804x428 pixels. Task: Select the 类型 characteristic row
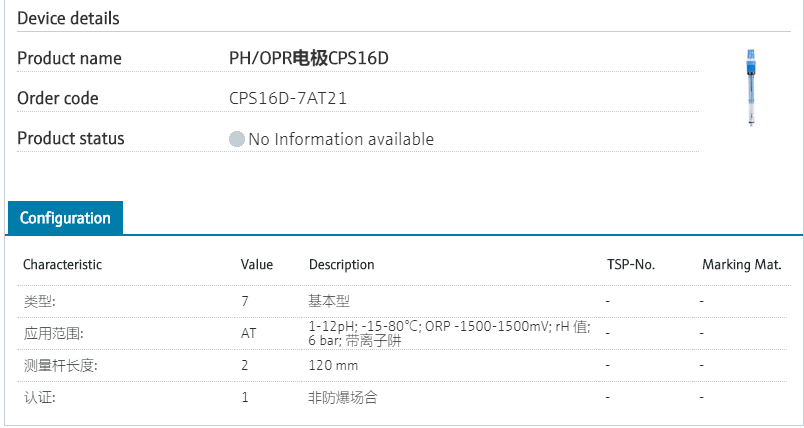click(x=40, y=300)
